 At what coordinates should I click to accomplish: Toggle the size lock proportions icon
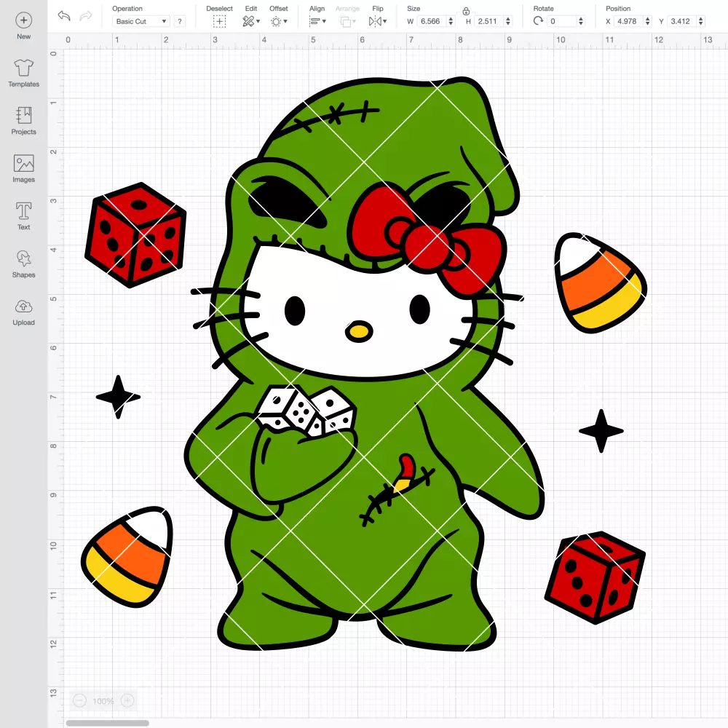pos(466,11)
